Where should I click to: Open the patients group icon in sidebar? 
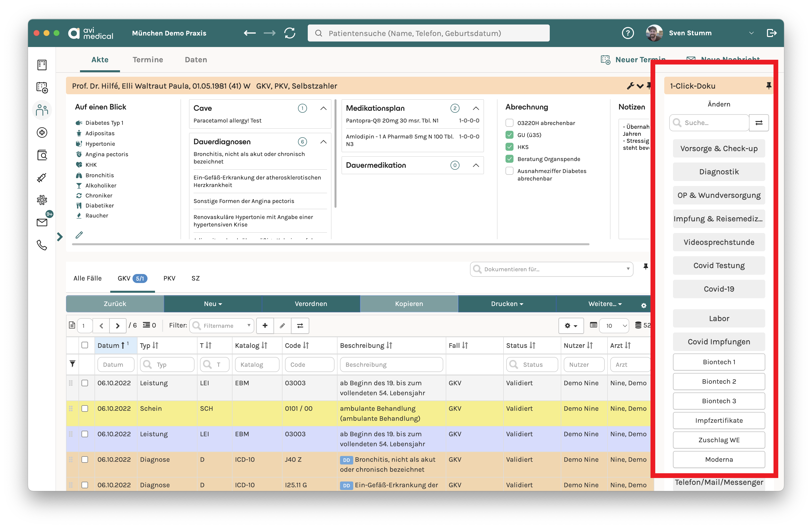coord(42,110)
